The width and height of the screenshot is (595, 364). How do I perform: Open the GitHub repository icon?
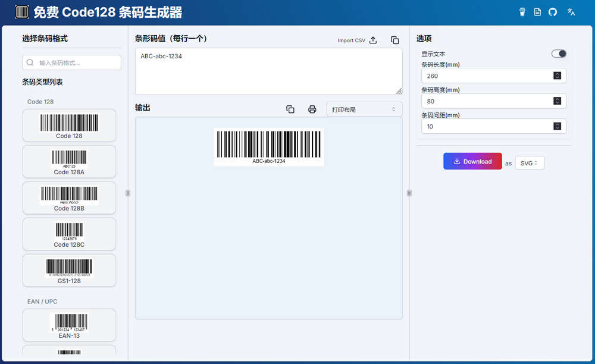tap(553, 12)
